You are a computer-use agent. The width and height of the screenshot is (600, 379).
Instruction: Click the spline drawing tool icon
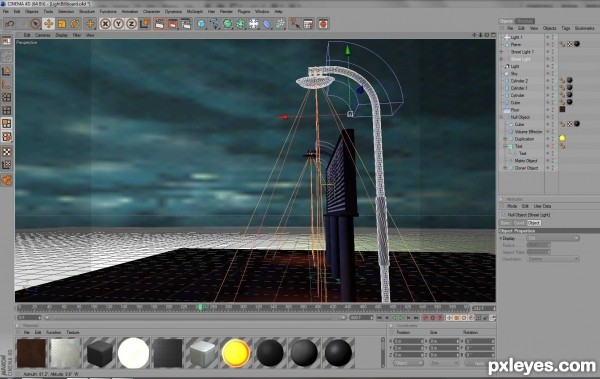click(214, 24)
